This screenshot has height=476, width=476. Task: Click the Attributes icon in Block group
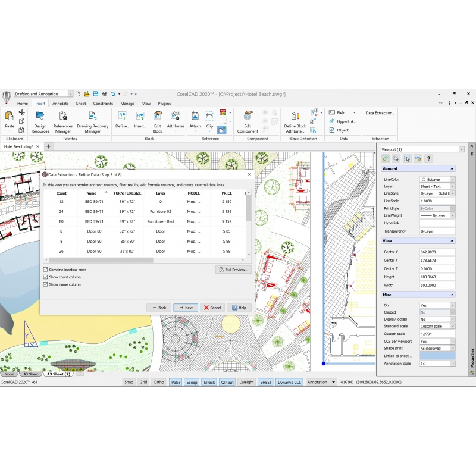click(x=176, y=115)
